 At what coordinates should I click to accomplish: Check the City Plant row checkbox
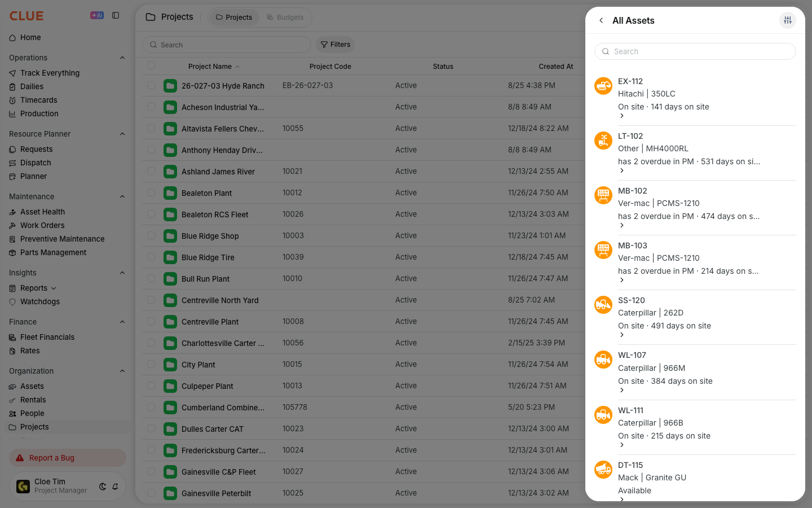click(x=151, y=364)
